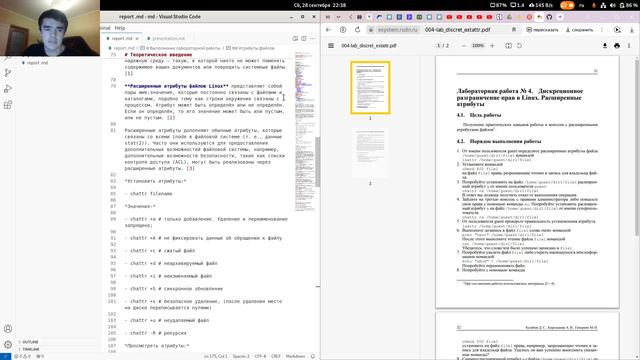The width and height of the screenshot is (640, 360).
Task: Click browser address bar with PDF title
Action: [x=457, y=30]
